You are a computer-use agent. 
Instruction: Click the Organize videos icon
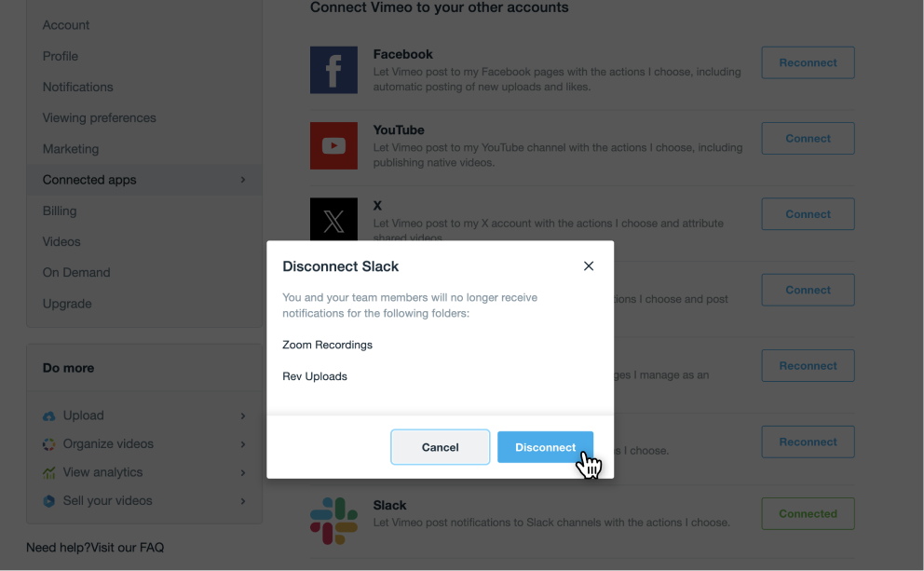pyautogui.click(x=49, y=444)
